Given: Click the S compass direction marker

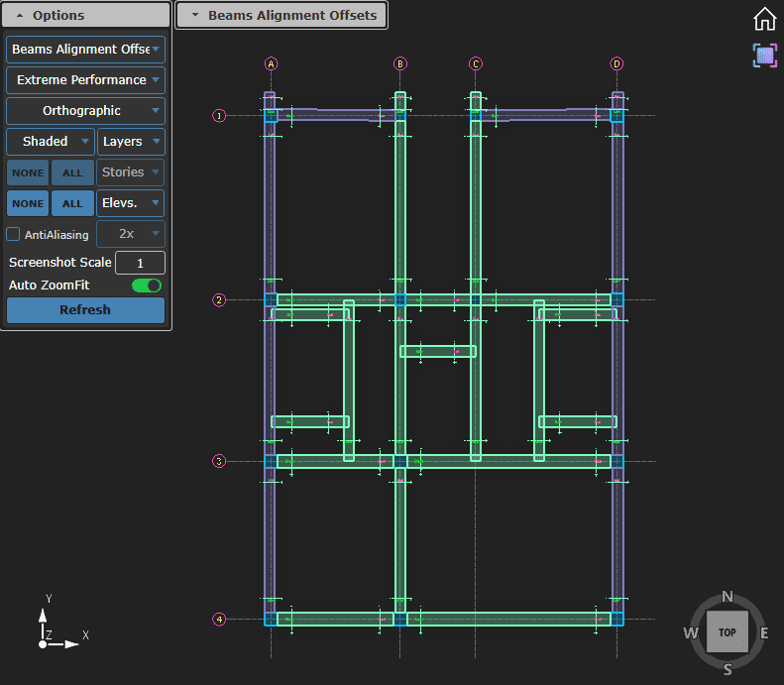Looking at the screenshot, I should tap(727, 669).
